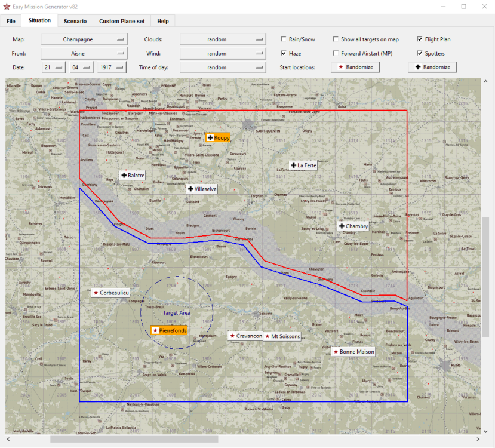
Task: Randomize black cross start location
Action: click(432, 67)
